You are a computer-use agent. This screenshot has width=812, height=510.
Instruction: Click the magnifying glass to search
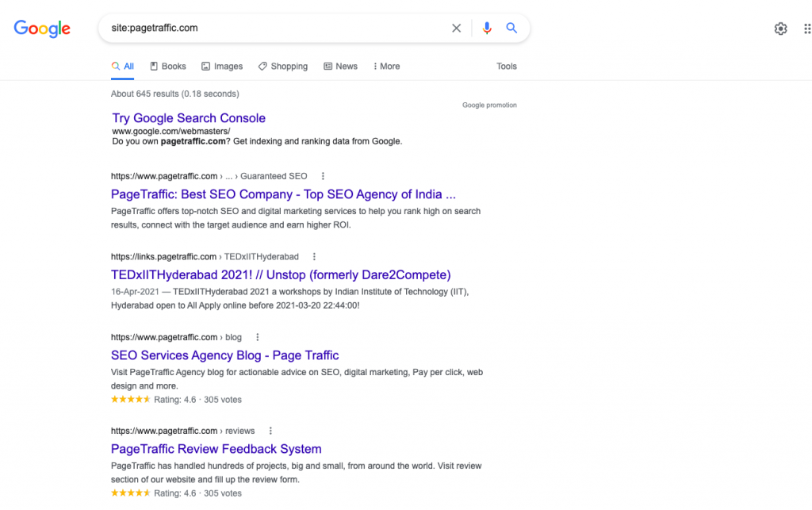pos(511,28)
